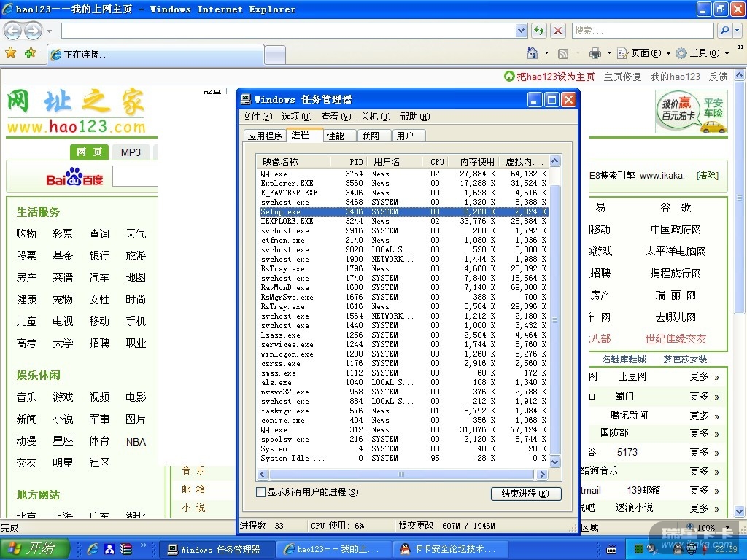This screenshot has width=747, height=560.
Task: Open the Home button dropdown arrow
Action: coord(546,52)
